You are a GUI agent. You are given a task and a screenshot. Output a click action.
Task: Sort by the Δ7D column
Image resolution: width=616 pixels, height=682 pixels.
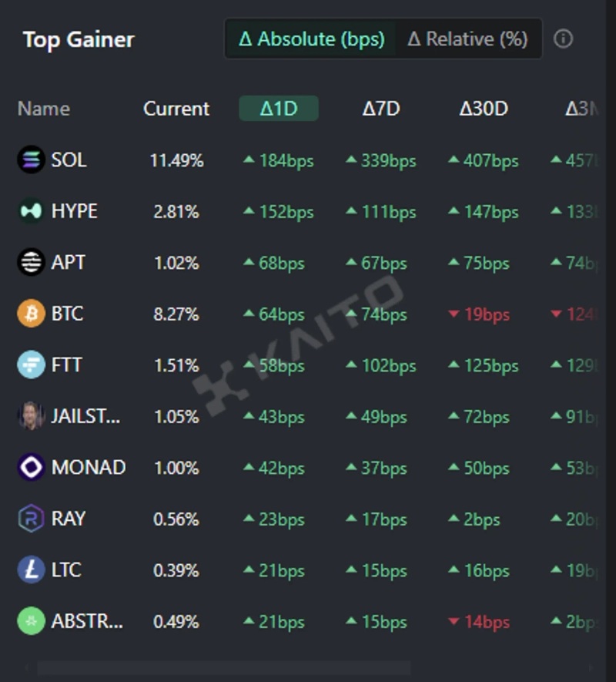381,109
